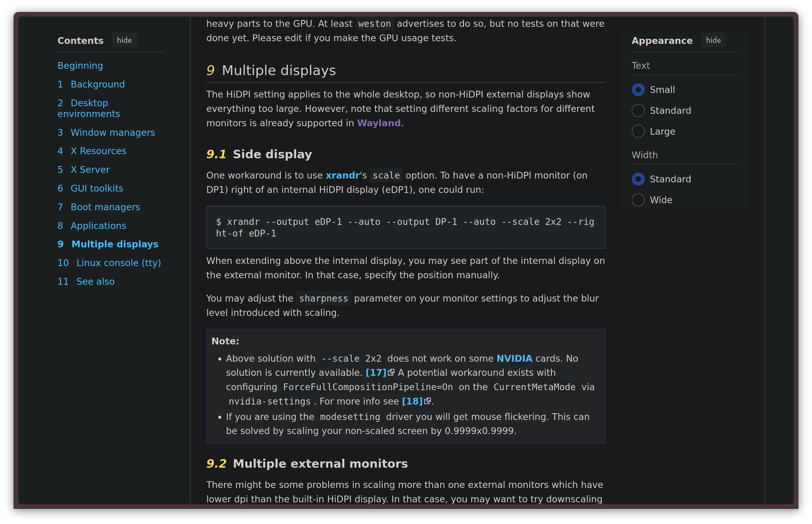Click the NVIDIA link in the note

pyautogui.click(x=514, y=359)
